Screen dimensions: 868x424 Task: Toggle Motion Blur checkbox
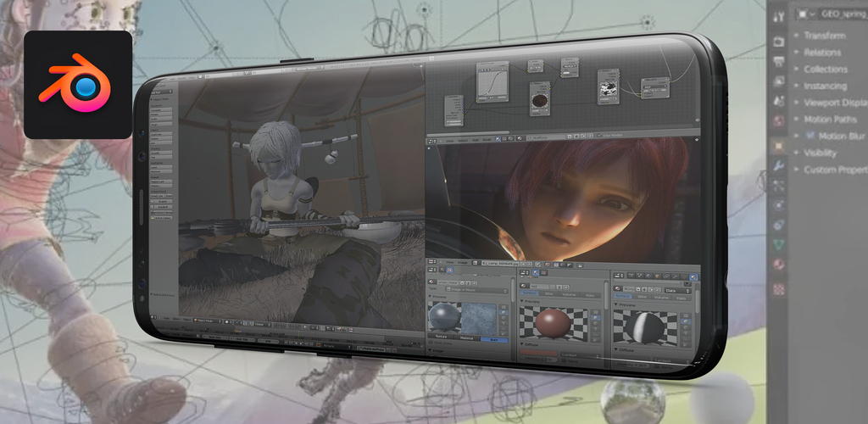810,136
